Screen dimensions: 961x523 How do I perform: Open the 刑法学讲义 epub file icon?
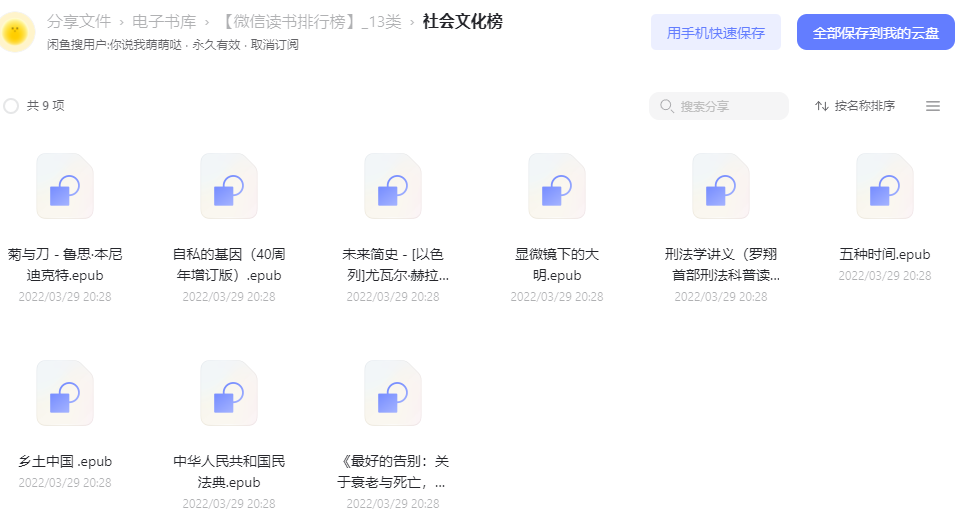(x=721, y=186)
